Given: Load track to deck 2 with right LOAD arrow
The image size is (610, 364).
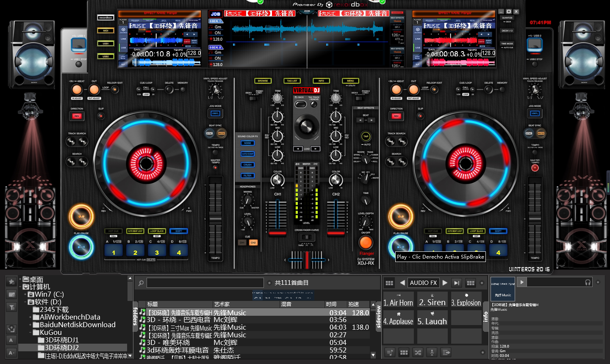Looking at the screenshot, I should (x=316, y=149).
